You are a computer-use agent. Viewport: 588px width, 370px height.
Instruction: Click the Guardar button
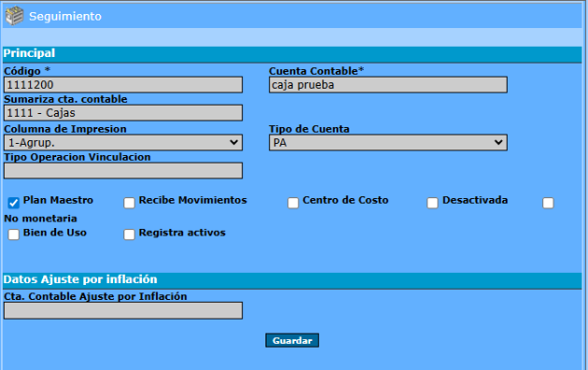[292, 340]
